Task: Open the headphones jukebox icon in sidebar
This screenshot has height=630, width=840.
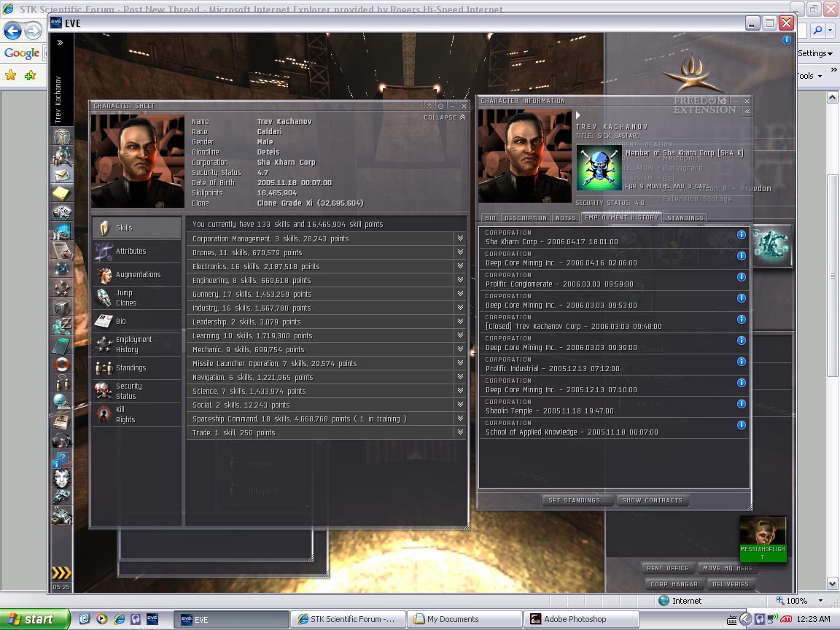Action: pyautogui.click(x=62, y=440)
